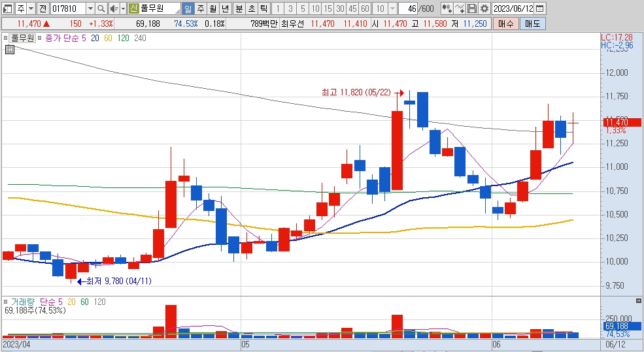Image resolution: width=644 pixels, height=352 pixels.
Task: Choose the 30 interval button
Action: pos(340,8)
